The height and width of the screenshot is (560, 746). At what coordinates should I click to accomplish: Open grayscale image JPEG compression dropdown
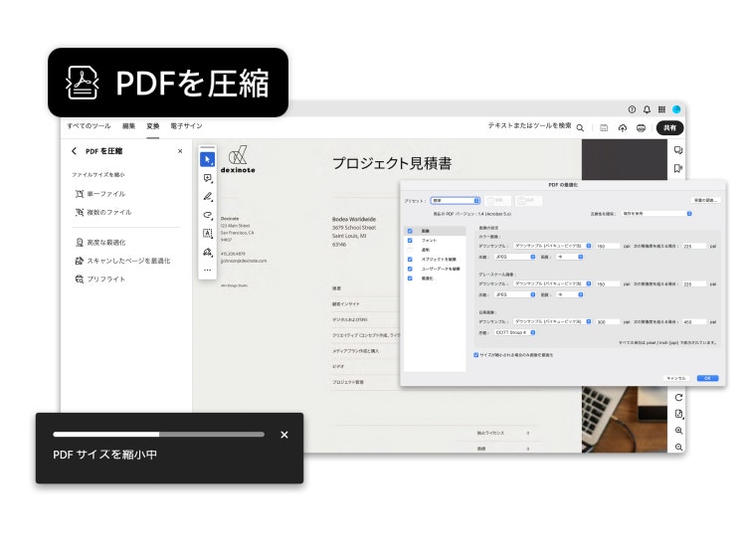click(x=515, y=295)
